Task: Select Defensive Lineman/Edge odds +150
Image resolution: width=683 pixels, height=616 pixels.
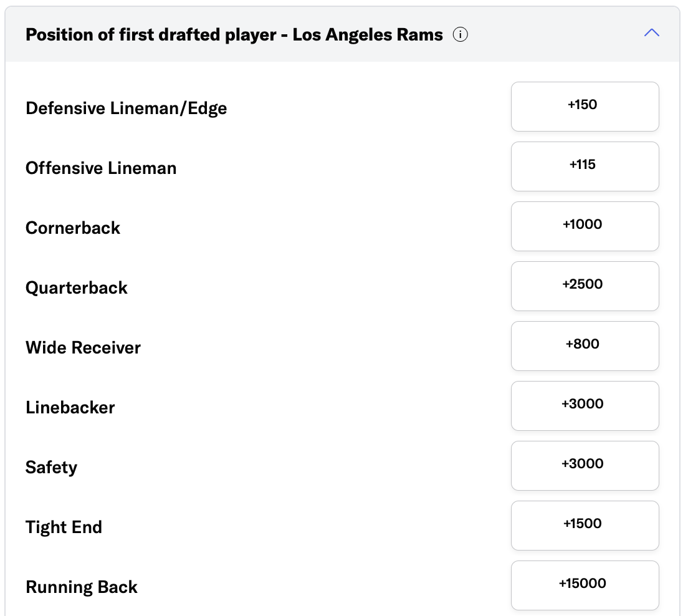Action: pos(585,106)
